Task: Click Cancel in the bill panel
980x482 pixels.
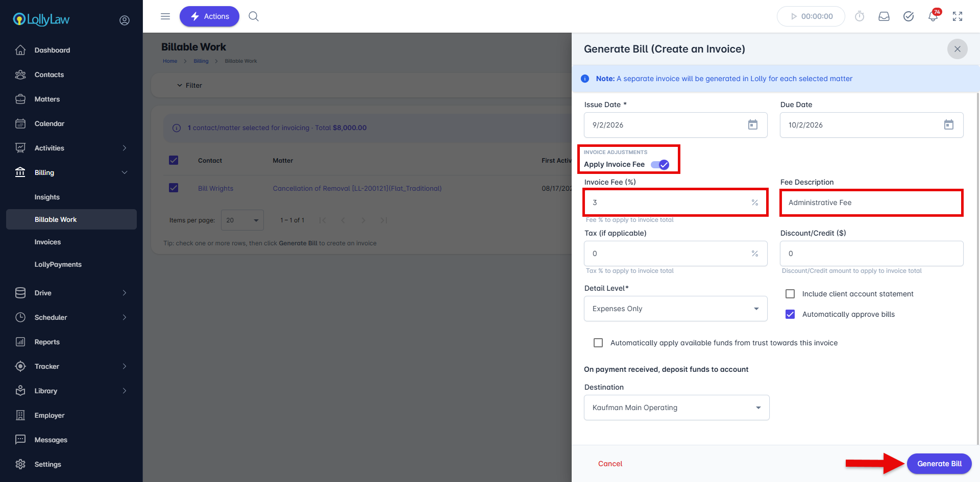Action: coord(610,464)
